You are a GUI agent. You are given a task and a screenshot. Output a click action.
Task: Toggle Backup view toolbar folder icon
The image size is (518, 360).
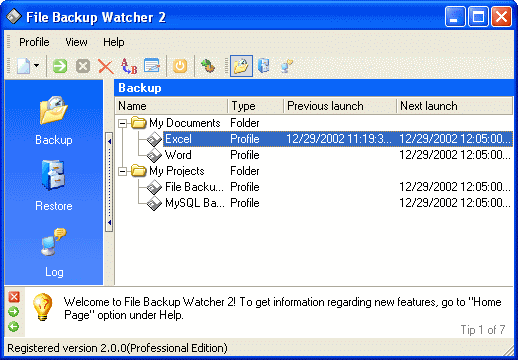tap(241, 66)
